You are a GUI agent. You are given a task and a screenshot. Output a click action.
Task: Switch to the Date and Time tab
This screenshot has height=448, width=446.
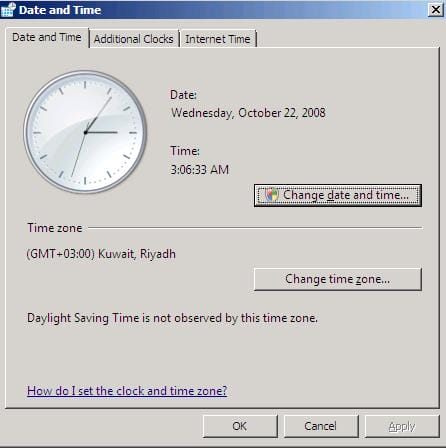point(47,37)
